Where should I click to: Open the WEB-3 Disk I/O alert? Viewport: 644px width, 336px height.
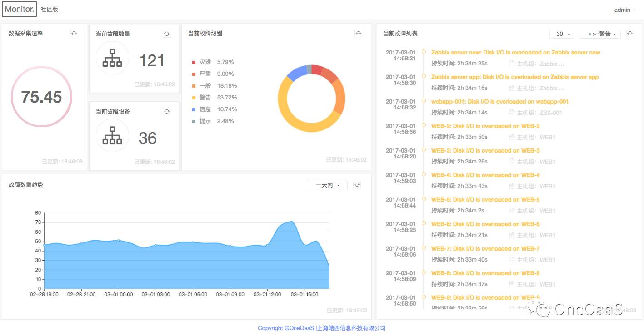click(485, 151)
